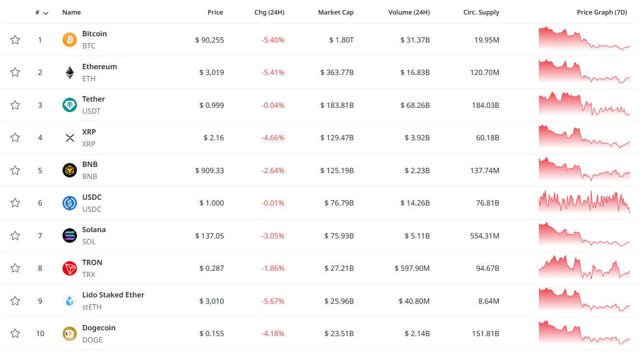Sort table by Chg (24H) column
Screen dimensions: 644x354
pos(269,13)
